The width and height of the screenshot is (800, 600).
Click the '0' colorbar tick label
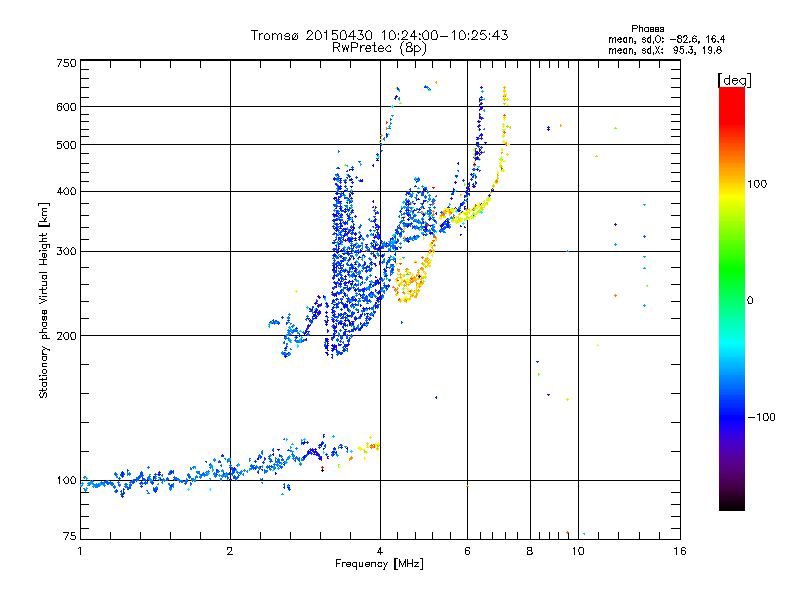pos(750,301)
